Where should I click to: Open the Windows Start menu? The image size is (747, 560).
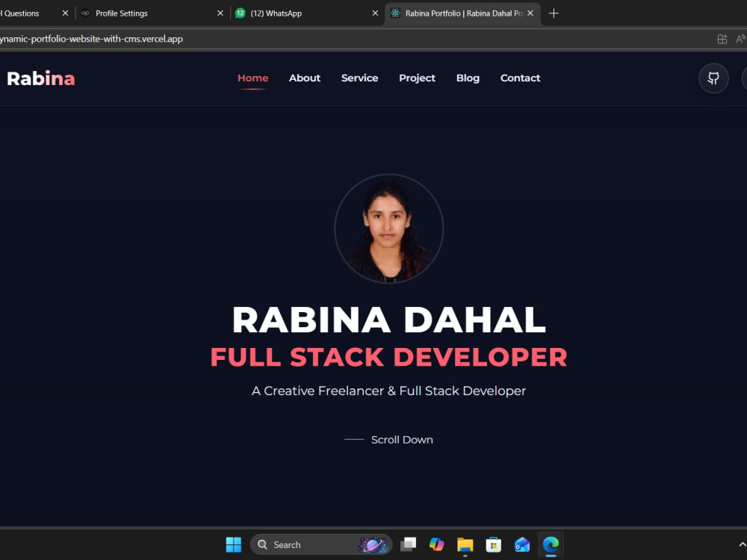233,544
